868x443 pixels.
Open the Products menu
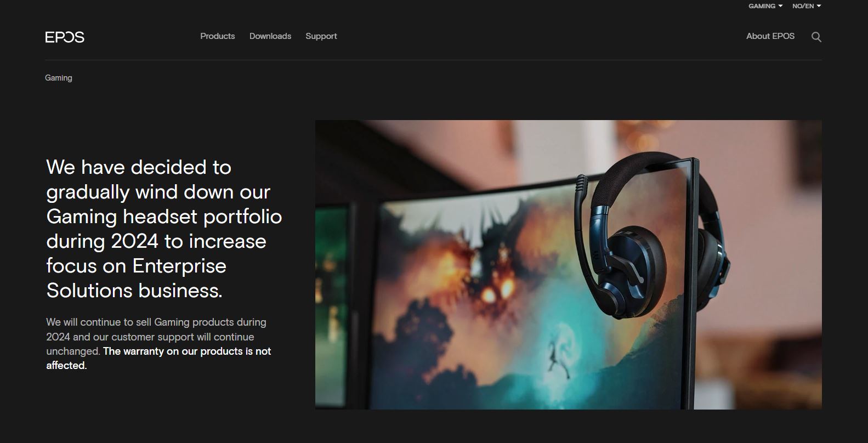(x=217, y=36)
